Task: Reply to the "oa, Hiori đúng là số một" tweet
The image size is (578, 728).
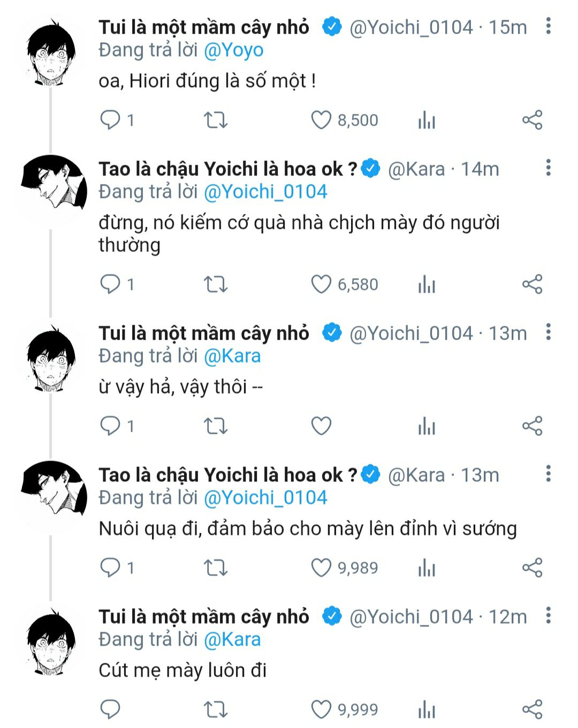Action: (x=110, y=120)
